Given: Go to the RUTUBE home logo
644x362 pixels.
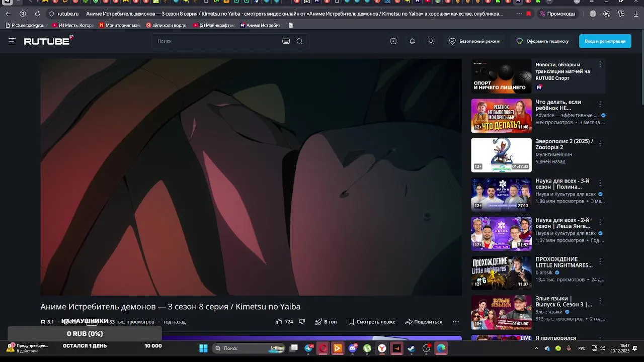Looking at the screenshot, I should [x=48, y=41].
